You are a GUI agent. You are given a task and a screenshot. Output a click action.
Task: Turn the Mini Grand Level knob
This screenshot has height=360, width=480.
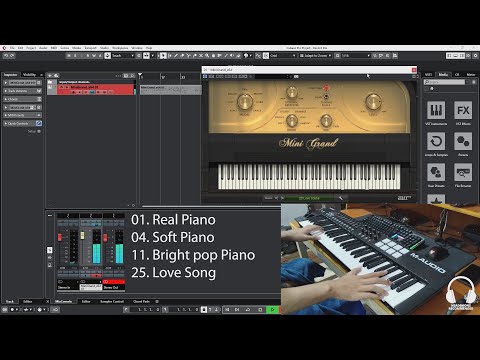click(x=373, y=101)
